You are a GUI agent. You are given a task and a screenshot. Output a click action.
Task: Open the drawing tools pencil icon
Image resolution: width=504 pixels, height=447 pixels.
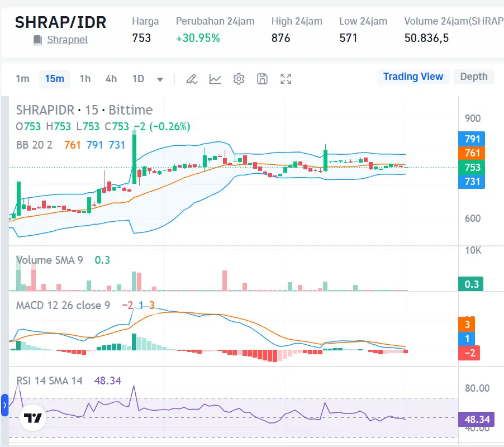pyautogui.click(x=192, y=79)
